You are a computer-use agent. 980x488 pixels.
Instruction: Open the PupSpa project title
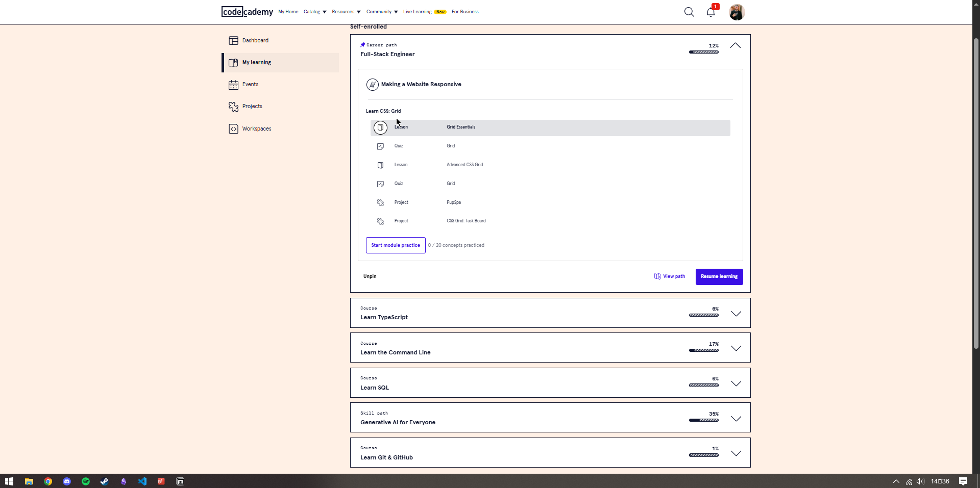(454, 202)
